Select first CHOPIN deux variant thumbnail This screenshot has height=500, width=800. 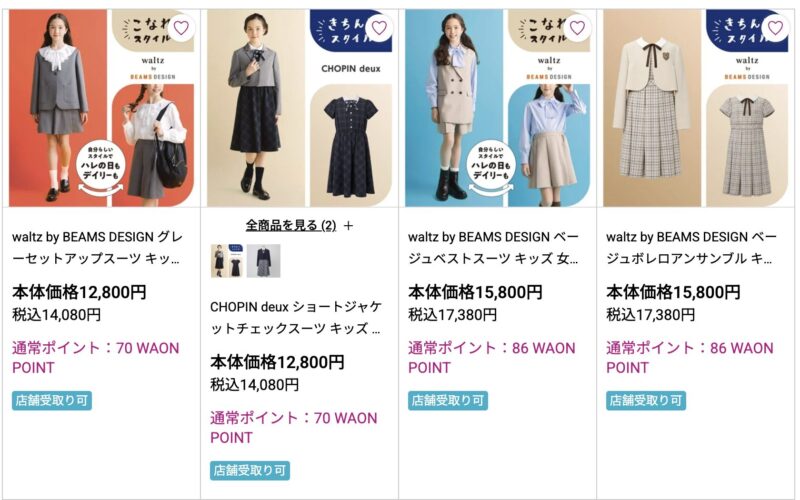tap(227, 261)
